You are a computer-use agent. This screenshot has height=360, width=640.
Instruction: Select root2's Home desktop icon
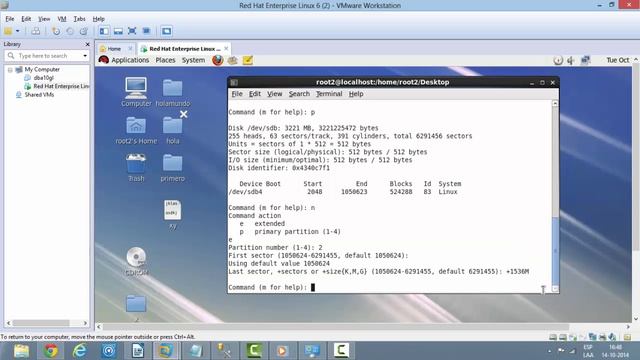[136, 131]
